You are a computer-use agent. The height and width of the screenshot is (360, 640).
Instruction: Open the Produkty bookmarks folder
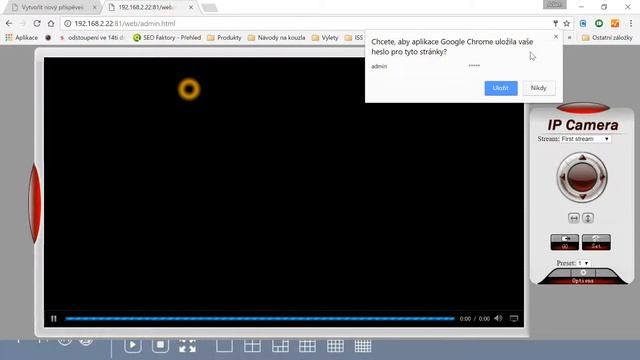tap(224, 38)
